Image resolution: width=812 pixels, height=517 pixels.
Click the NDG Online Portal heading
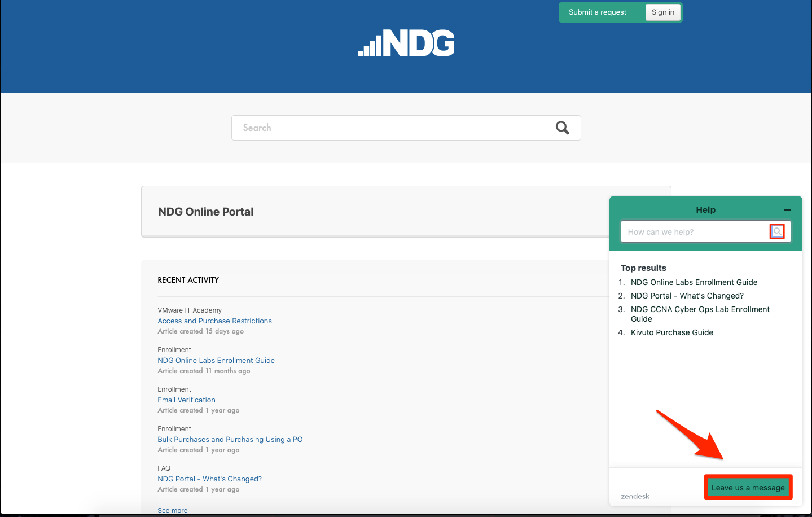206,212
